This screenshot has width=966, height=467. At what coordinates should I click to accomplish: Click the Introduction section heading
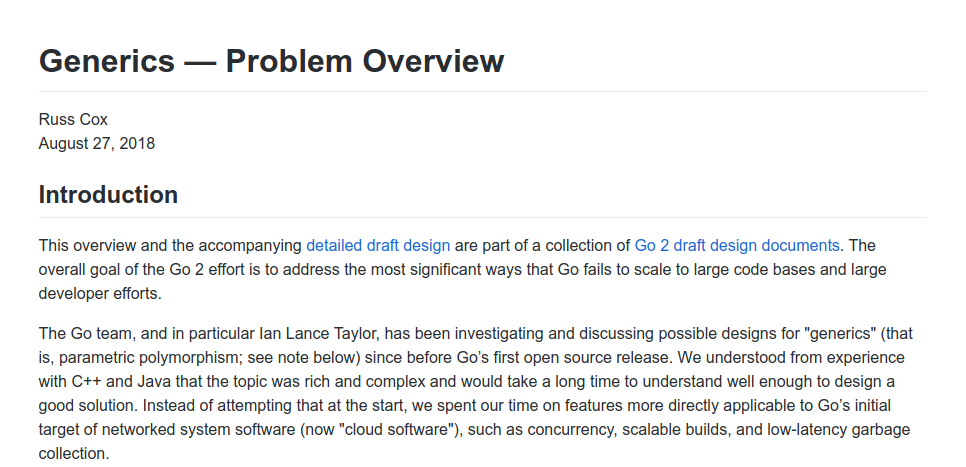tap(108, 195)
